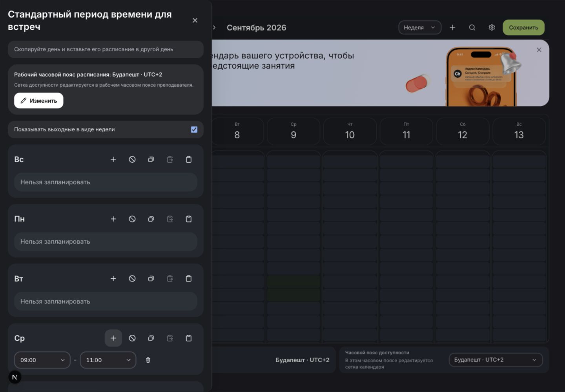The width and height of the screenshot is (565, 392).
Task: Click the paste-special icon in Вс row
Action: pyautogui.click(x=170, y=160)
